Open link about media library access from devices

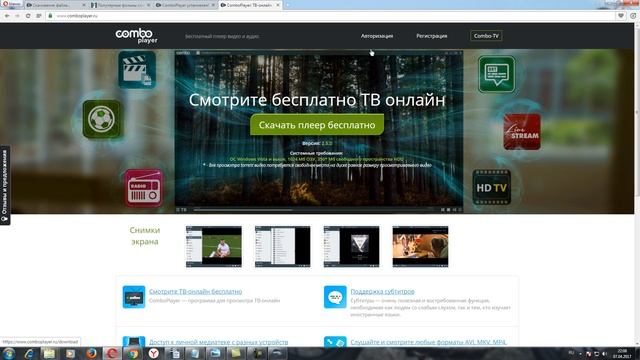point(218,342)
